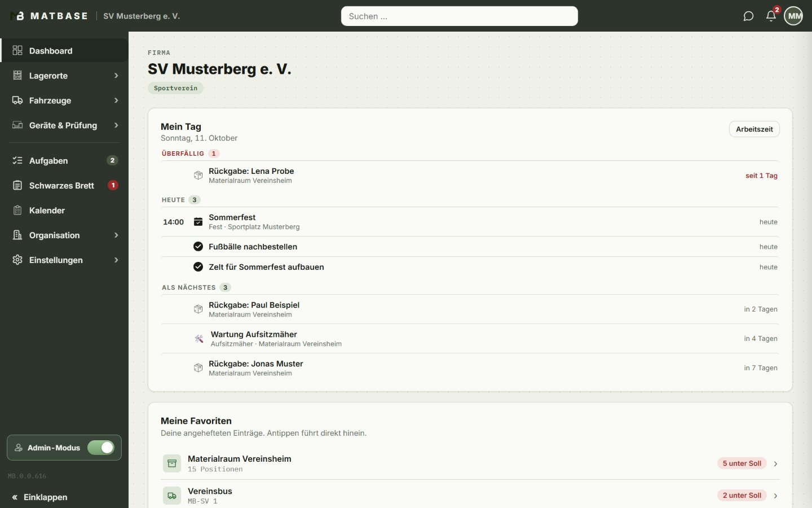Click the Einstellungen gear icon
Screen dimensions: 812x508
coord(17,260)
